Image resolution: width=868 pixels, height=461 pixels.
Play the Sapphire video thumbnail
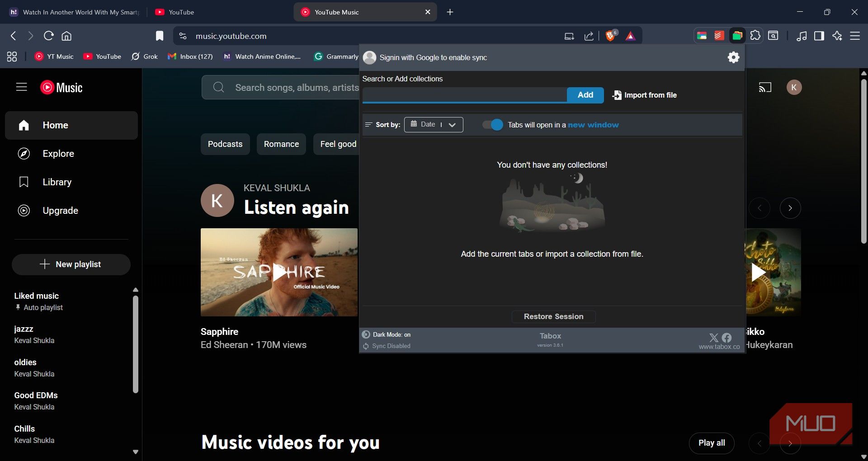(279, 272)
